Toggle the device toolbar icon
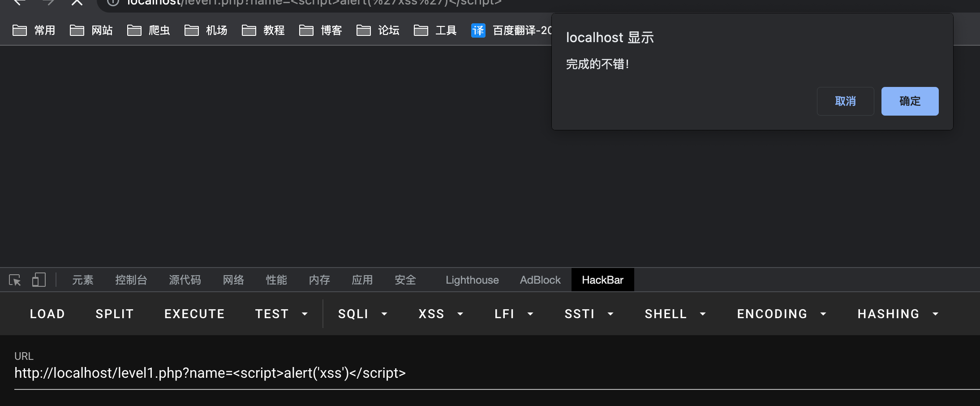 [x=39, y=280]
